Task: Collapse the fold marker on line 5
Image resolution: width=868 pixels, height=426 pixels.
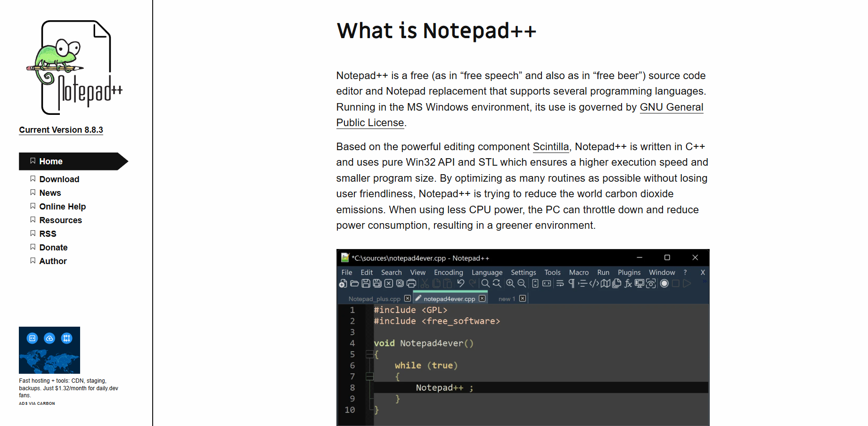Action: [369, 354]
